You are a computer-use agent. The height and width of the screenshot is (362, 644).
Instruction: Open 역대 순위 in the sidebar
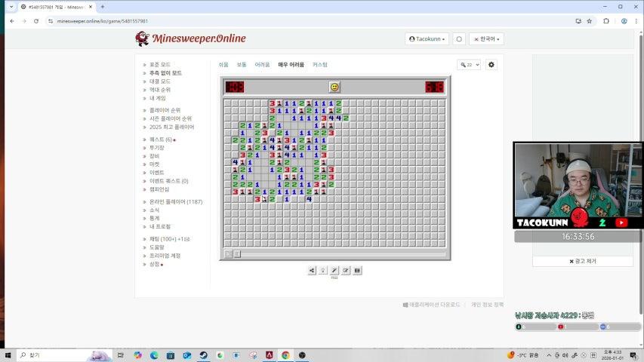point(160,90)
